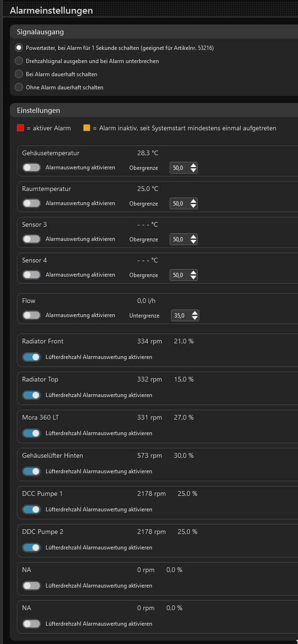Disable fan alarm for Mora 360 LT
Screen dimensions: 298x644
(x=31, y=433)
